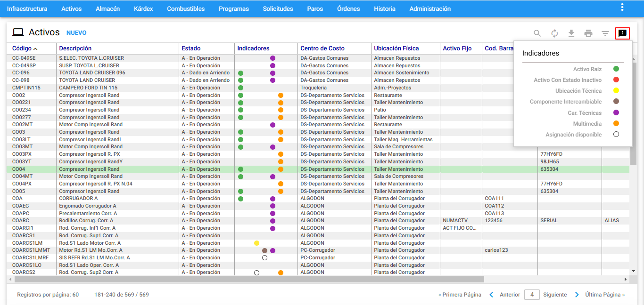644x305 pixels.
Task: Click the purple indicator dot of COAEG
Action: tap(272, 206)
